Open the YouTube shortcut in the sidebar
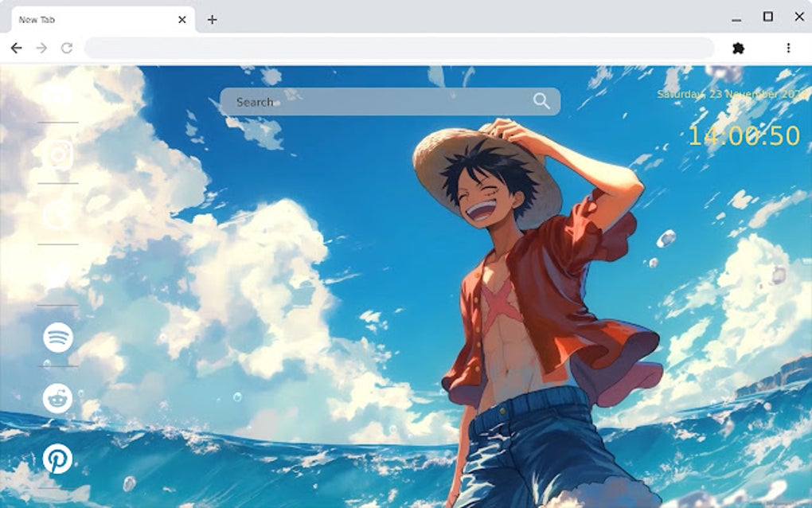This screenshot has height=508, width=812. click(56, 97)
